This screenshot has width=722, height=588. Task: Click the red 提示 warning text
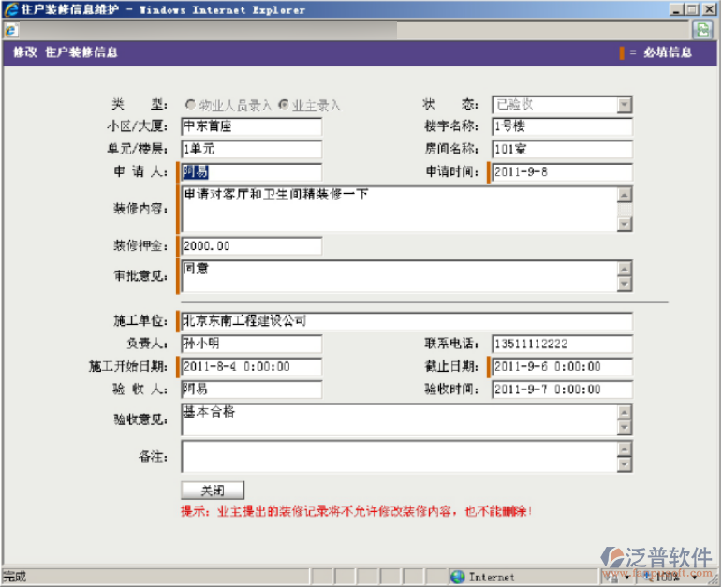[x=357, y=511]
